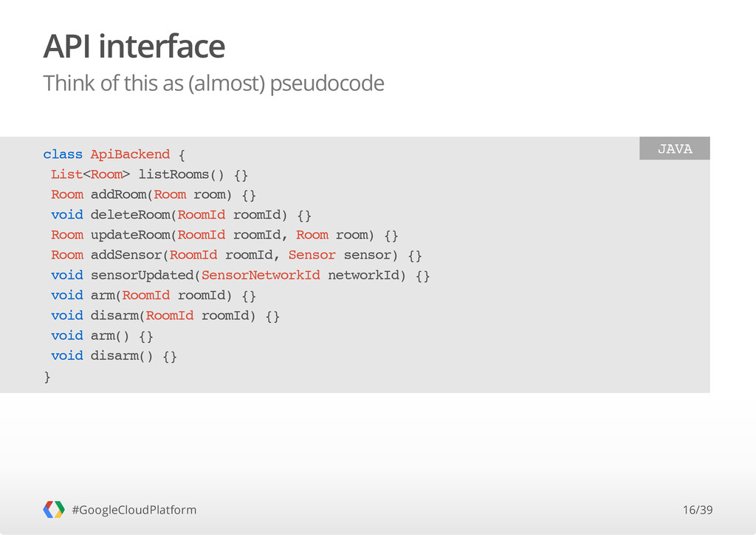Image resolution: width=756 pixels, height=535 pixels.
Task: Click the ApiBackend class name
Action: tap(130, 154)
